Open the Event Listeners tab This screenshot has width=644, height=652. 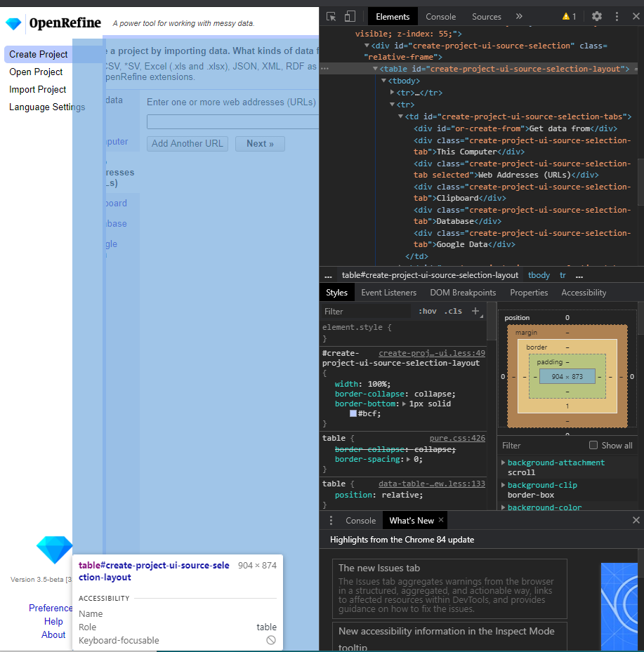click(x=388, y=293)
